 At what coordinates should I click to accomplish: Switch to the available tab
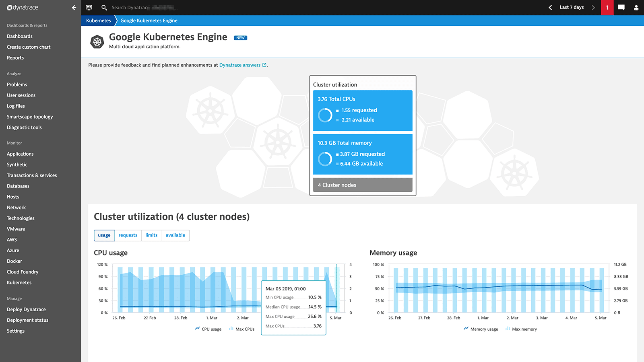click(175, 235)
